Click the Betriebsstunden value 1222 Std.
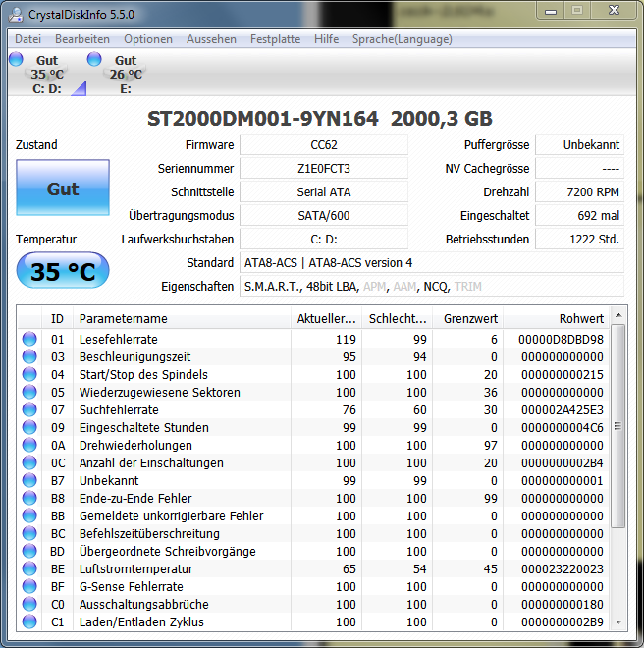This screenshot has width=644, height=648. 579,239
